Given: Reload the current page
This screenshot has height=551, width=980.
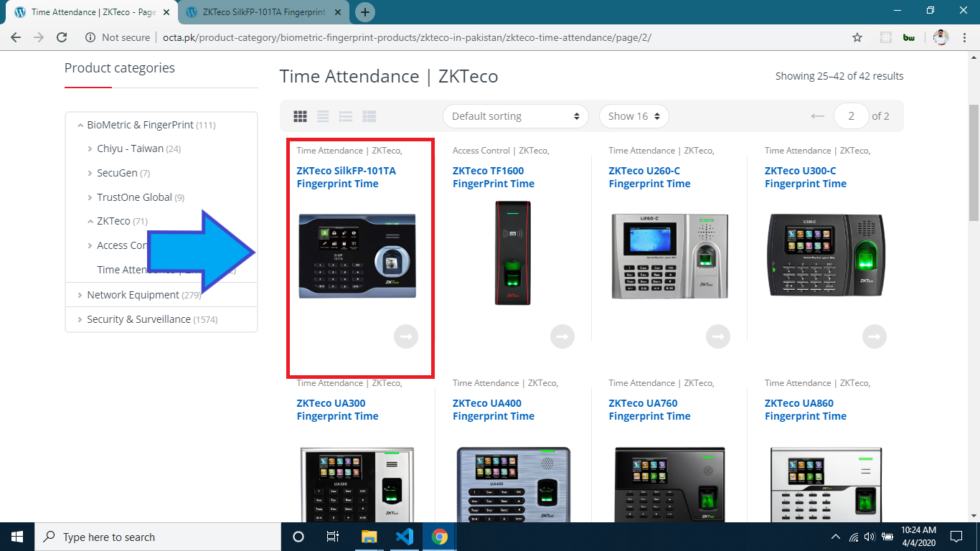Looking at the screenshot, I should (62, 37).
